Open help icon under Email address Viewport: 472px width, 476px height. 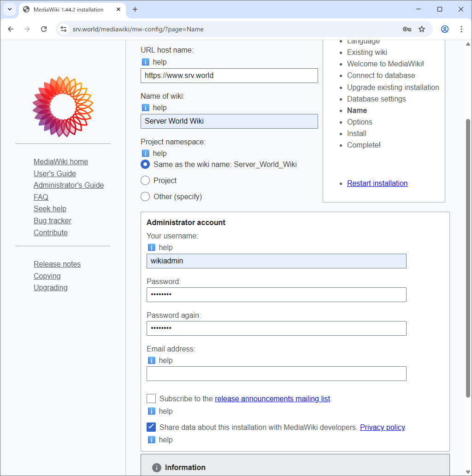[x=152, y=360]
